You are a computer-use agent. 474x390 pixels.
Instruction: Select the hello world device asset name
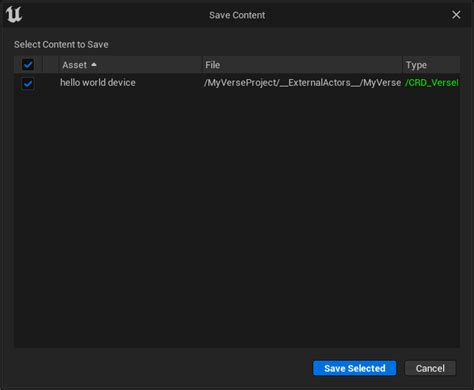pyautogui.click(x=98, y=83)
